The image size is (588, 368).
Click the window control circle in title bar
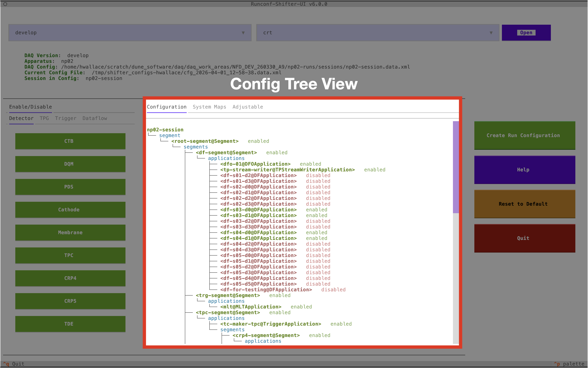coord(5,4)
